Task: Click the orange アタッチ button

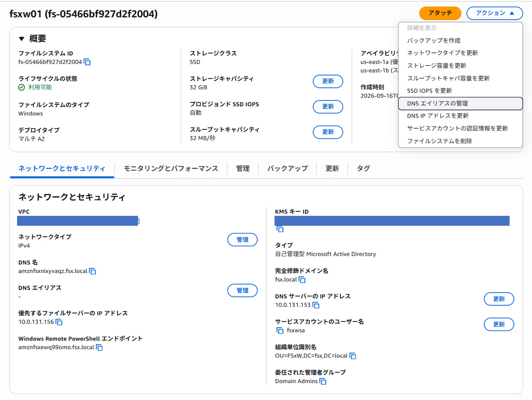Action: 440,13
